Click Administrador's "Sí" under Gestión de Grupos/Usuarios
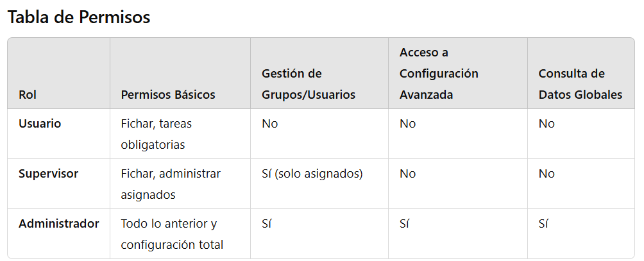Screen dimensions: 644x261 (267, 224)
